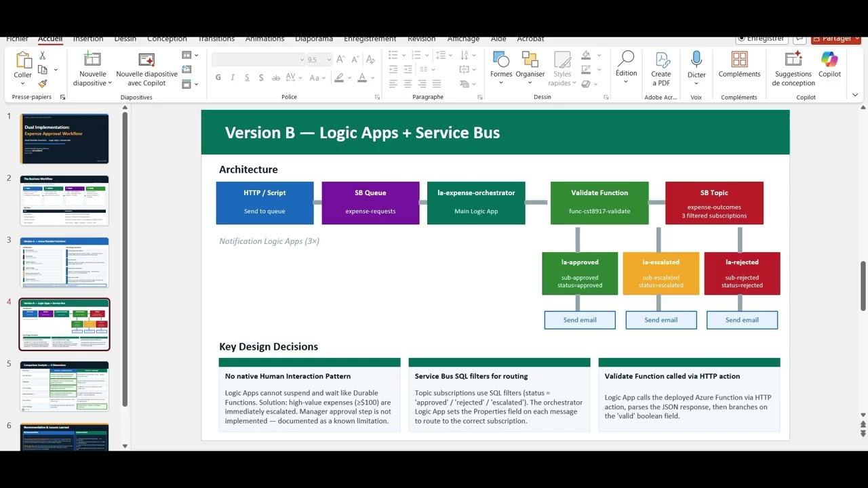
Task: Click the Coller (paste) clipboard icon
Action: tap(23, 60)
